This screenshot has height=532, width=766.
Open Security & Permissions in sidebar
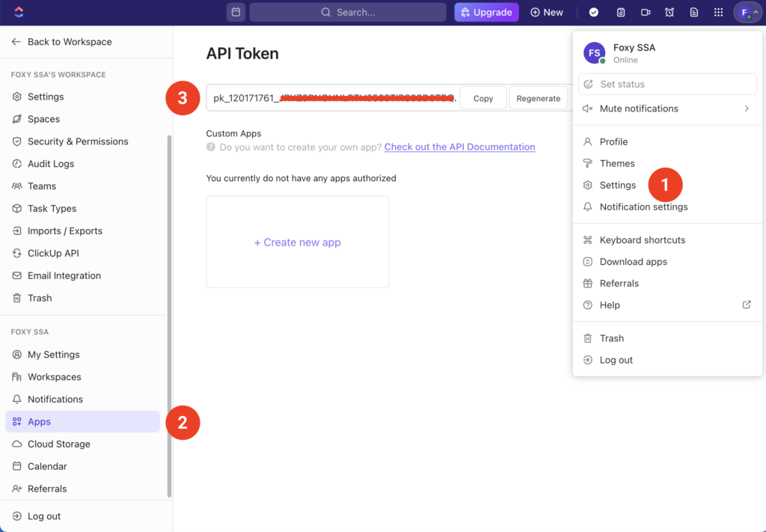pyautogui.click(x=77, y=141)
